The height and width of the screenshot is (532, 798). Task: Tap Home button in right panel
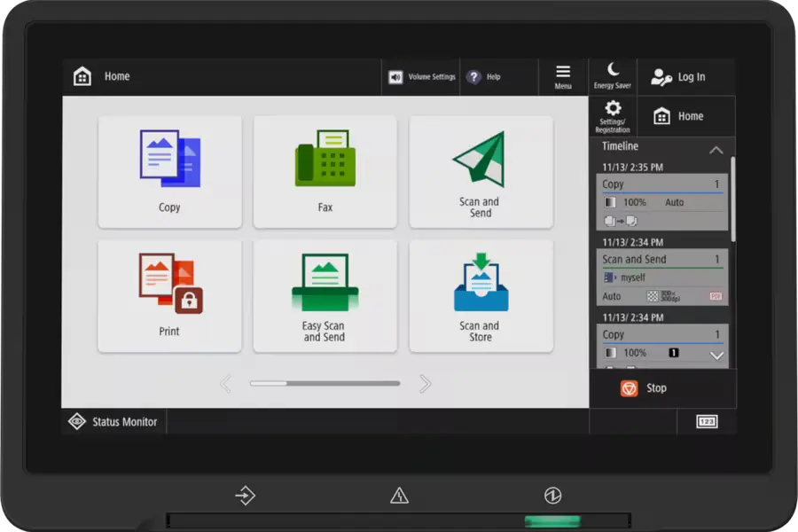[x=678, y=116]
